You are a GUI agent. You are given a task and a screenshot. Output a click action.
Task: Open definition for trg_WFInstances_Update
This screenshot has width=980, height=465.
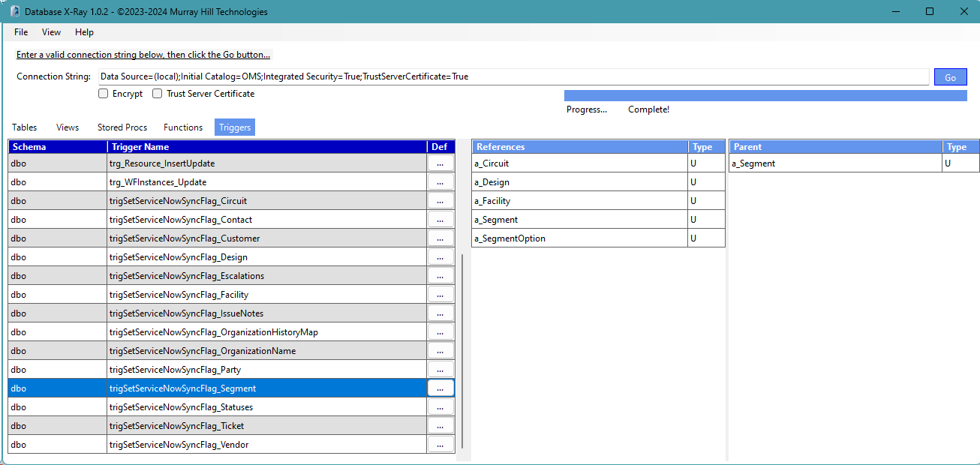440,181
